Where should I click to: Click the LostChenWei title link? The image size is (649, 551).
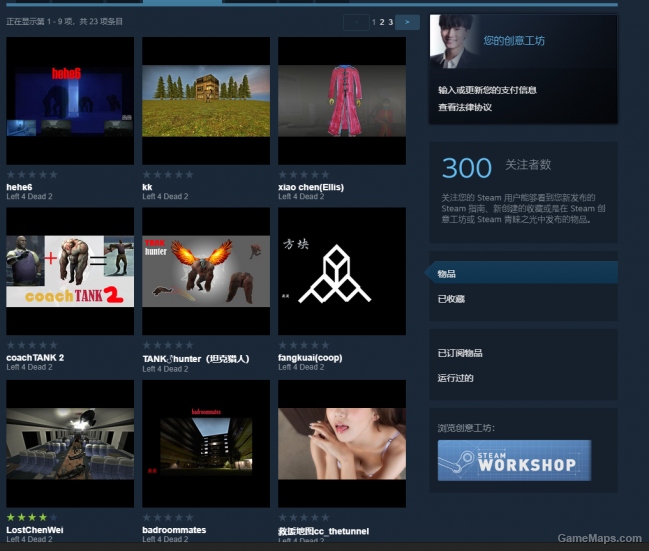[35, 530]
